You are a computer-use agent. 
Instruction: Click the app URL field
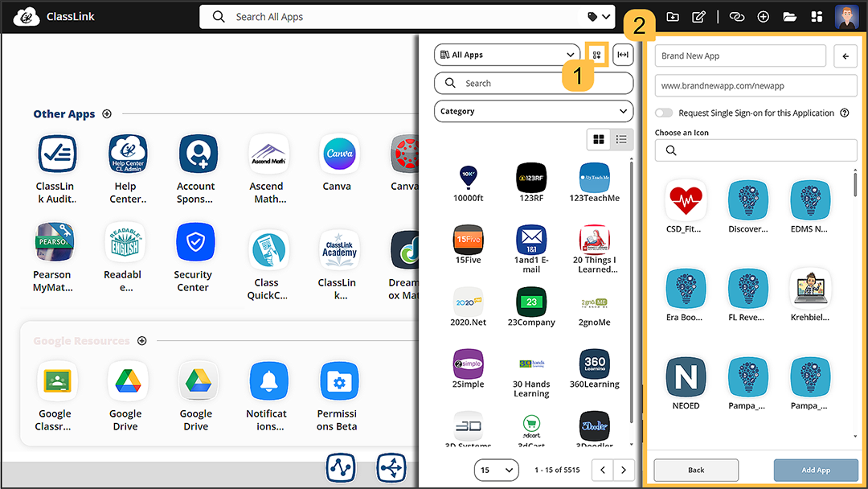coord(755,86)
